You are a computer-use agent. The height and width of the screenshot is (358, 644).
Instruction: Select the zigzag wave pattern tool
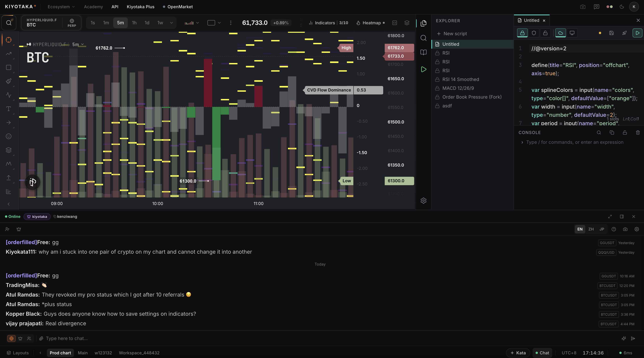pyautogui.click(x=8, y=164)
